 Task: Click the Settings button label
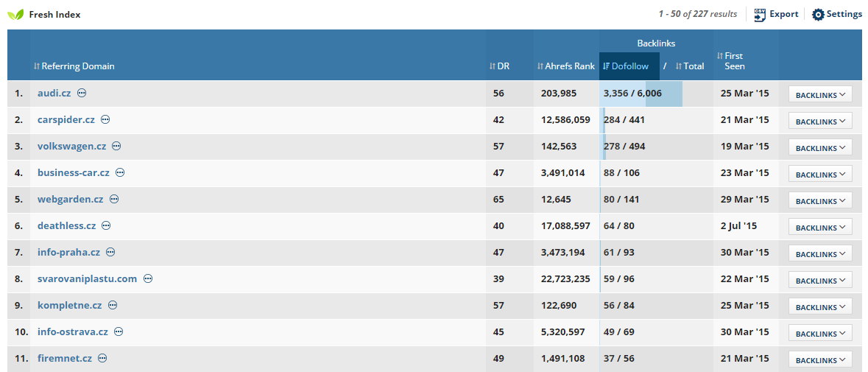[844, 15]
